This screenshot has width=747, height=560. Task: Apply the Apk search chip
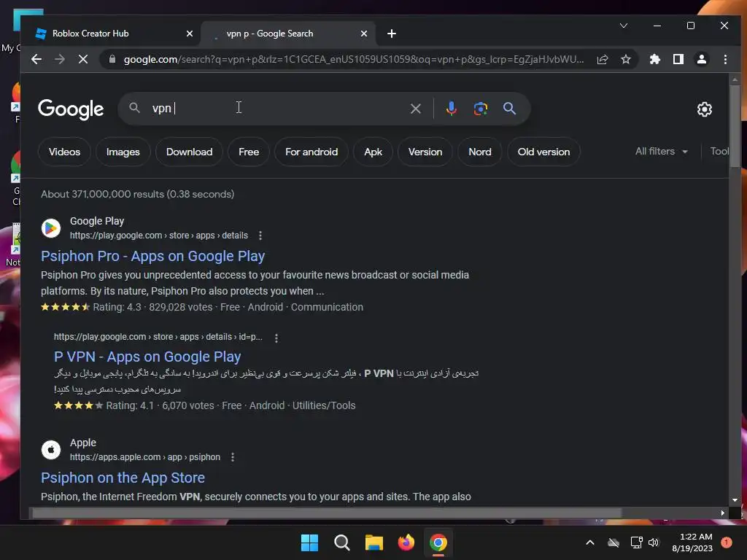click(x=373, y=152)
